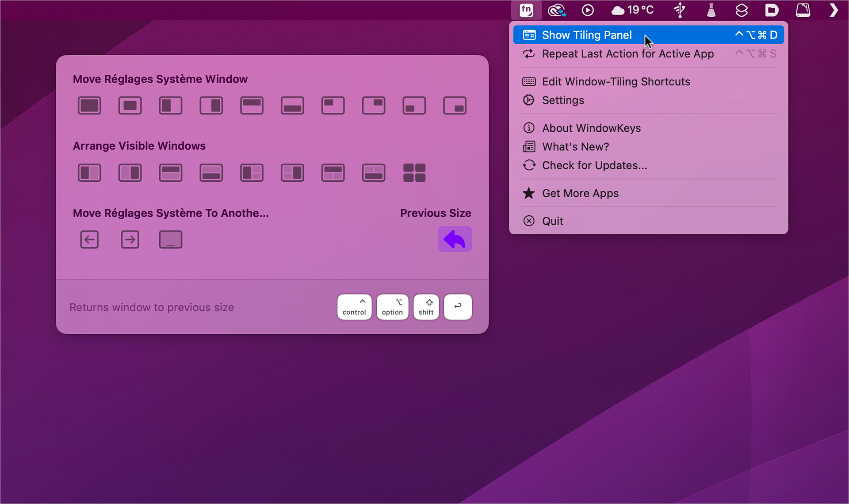
Task: Move window to display on the left
Action: pyautogui.click(x=89, y=240)
